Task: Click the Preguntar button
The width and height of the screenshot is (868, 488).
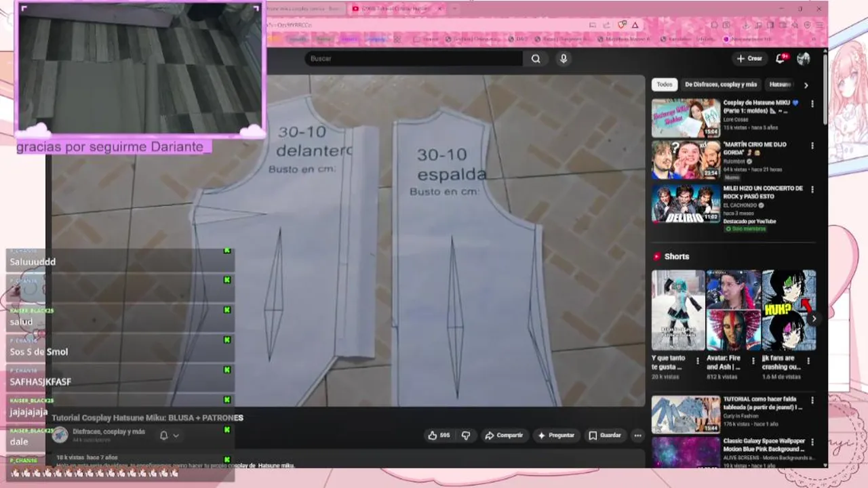Action: tap(556, 435)
